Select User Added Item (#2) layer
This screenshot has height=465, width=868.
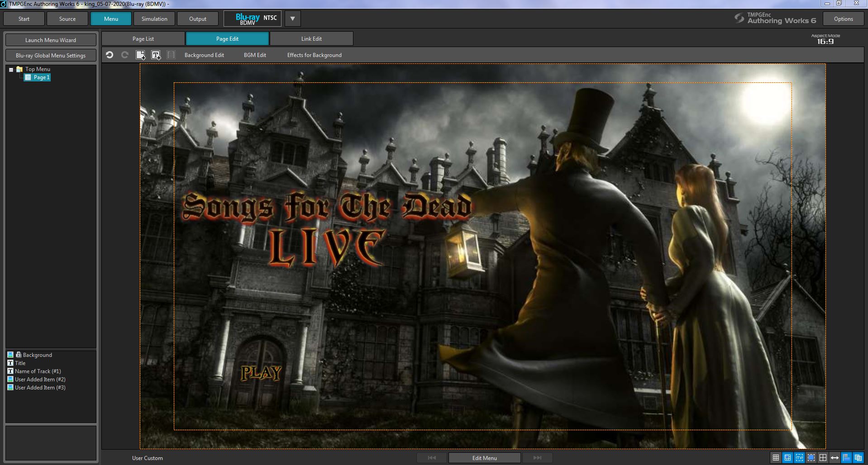pos(40,380)
